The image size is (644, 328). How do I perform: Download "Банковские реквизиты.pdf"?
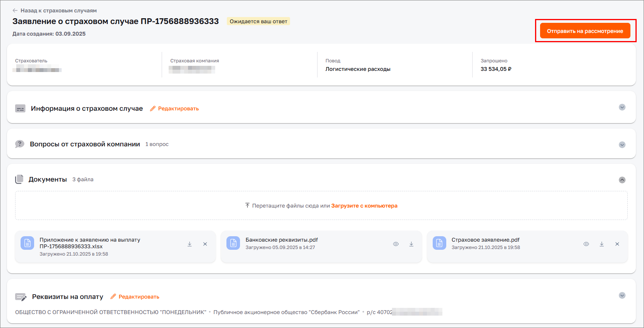tap(411, 244)
